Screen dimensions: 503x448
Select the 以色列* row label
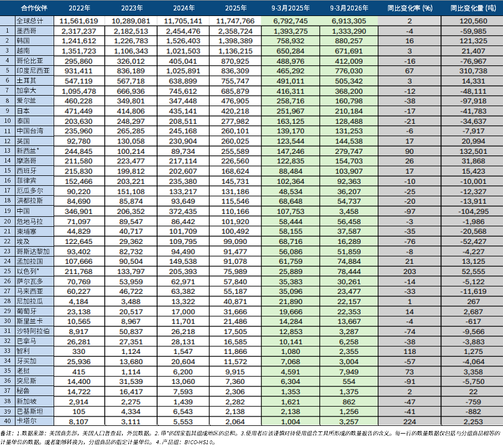click(28, 271)
